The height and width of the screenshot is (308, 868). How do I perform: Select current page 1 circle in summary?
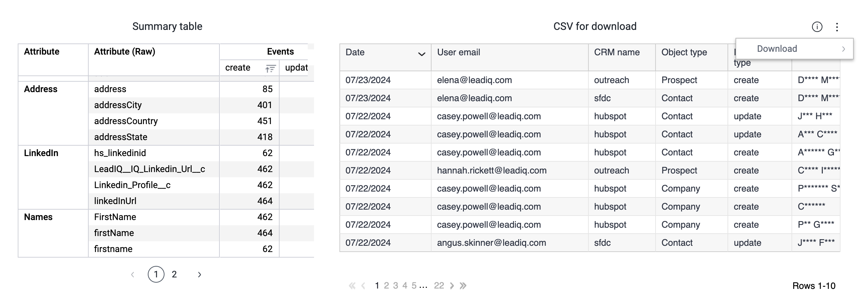pyautogui.click(x=156, y=274)
